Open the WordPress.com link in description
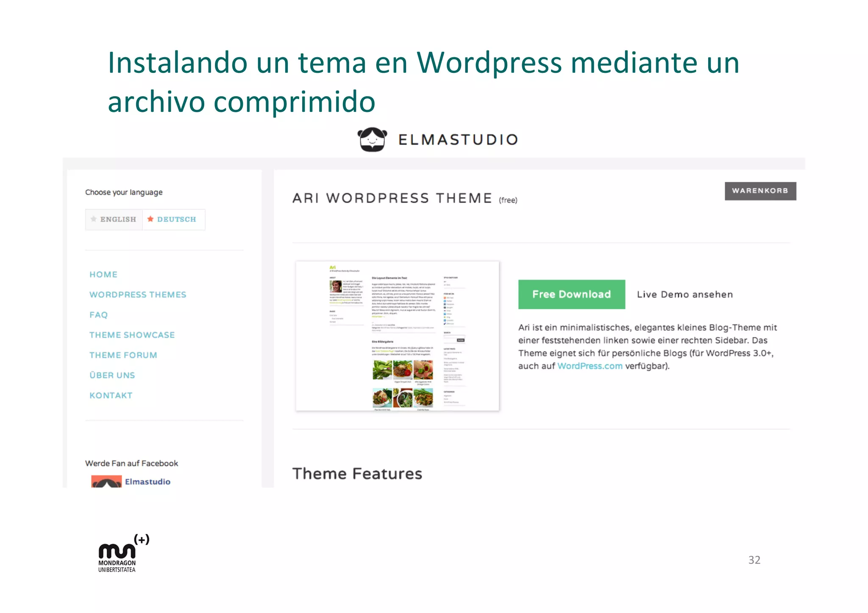The width and height of the screenshot is (868, 613). (590, 366)
